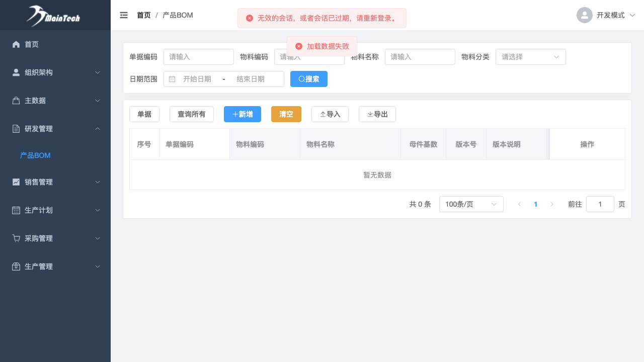The width and height of the screenshot is (644, 362).
Task: Click the home icon in sidebar
Action: tap(16, 44)
